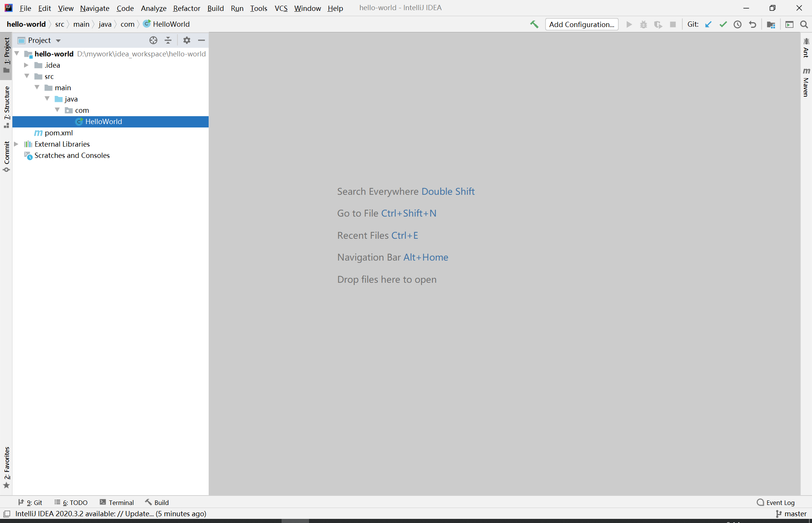Open the Terminal tool window
Image resolution: width=812 pixels, height=523 pixels.
pyautogui.click(x=117, y=502)
